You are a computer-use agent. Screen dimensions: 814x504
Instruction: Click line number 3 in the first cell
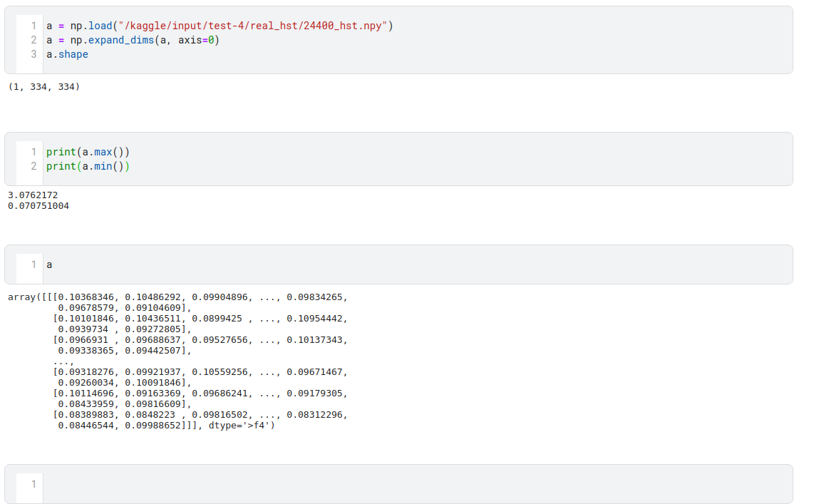tap(33, 54)
